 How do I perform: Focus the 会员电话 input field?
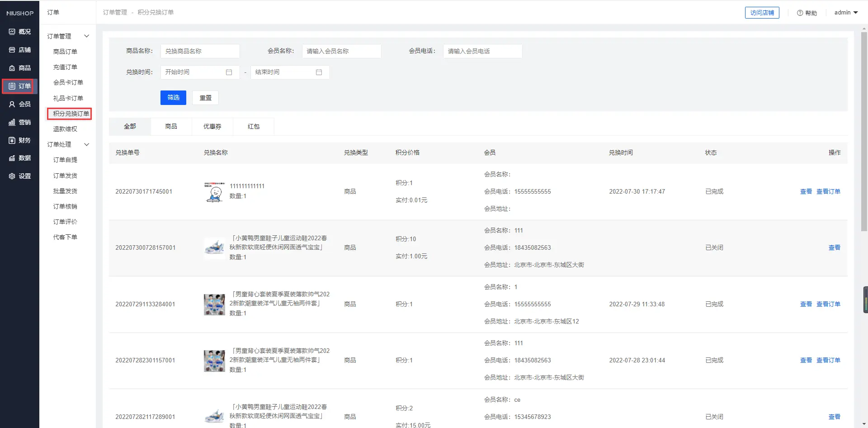point(482,51)
